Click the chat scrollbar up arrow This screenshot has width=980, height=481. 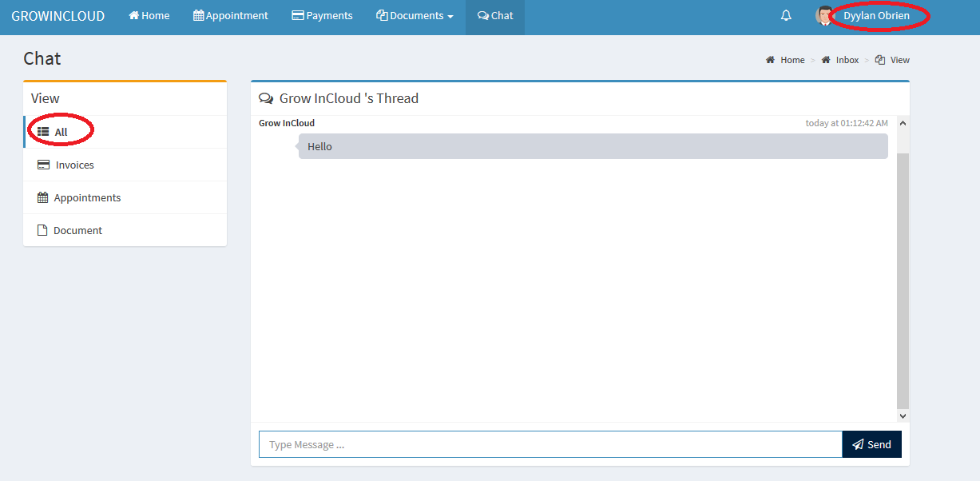click(x=903, y=123)
